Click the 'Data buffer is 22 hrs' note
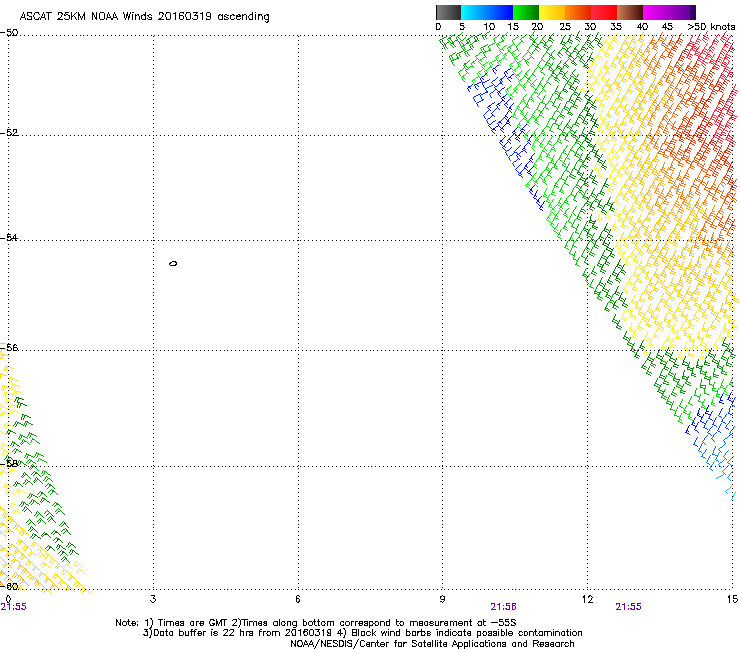 tap(362, 633)
